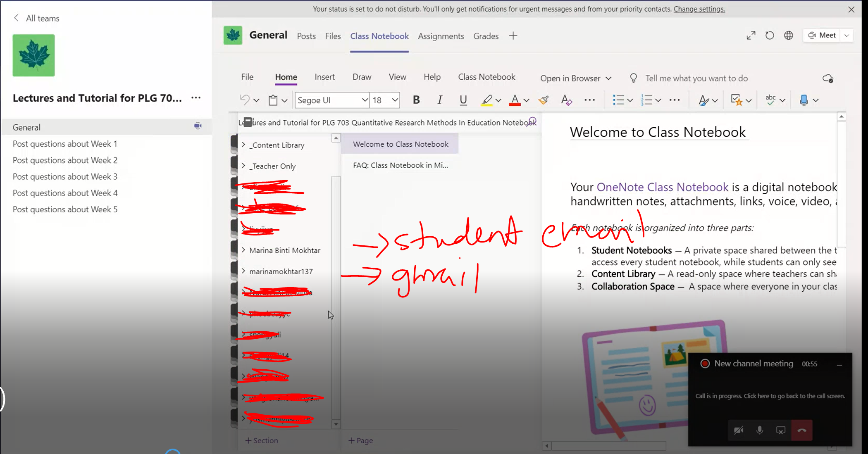Add a new Section
868x454 pixels.
(261, 440)
